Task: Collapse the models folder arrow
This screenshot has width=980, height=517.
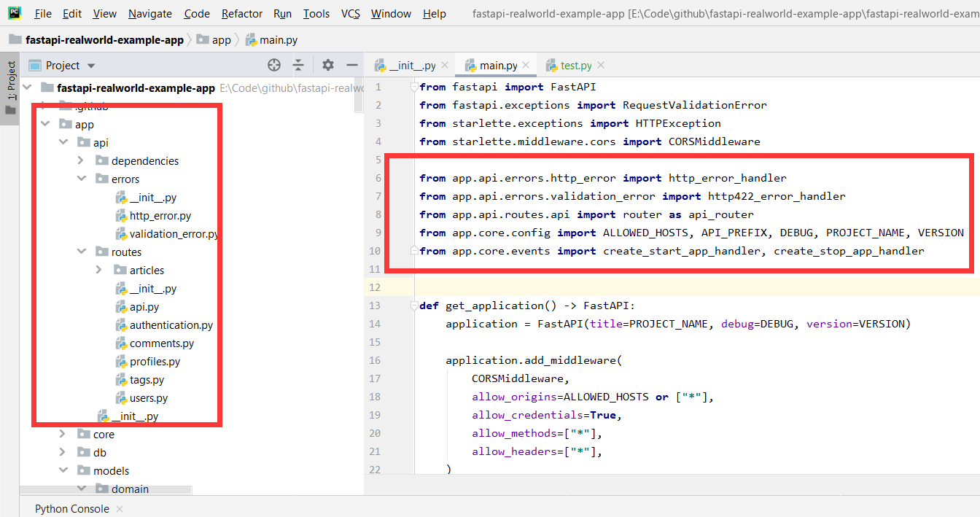Action: pyautogui.click(x=63, y=471)
